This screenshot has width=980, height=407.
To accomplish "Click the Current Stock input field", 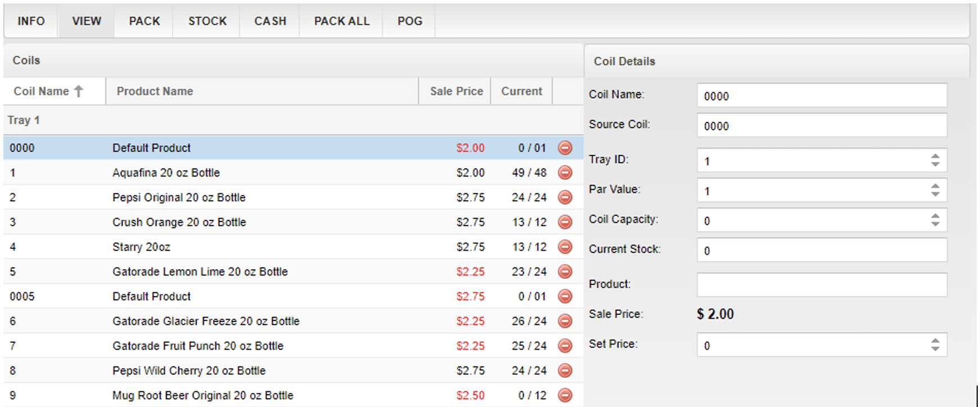I will point(822,250).
